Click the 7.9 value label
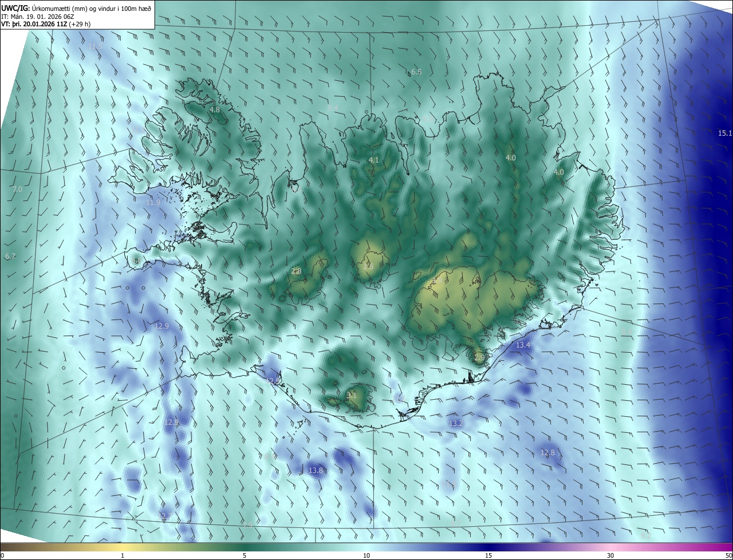Screen dimensions: 733x560 point(247,525)
